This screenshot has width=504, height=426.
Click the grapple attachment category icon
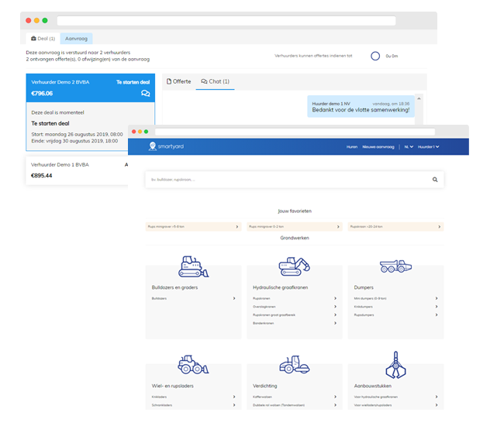tap(395, 365)
